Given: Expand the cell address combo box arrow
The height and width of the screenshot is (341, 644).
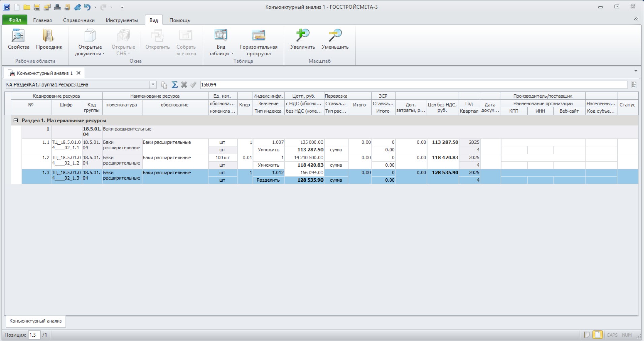Looking at the screenshot, I should click(153, 84).
